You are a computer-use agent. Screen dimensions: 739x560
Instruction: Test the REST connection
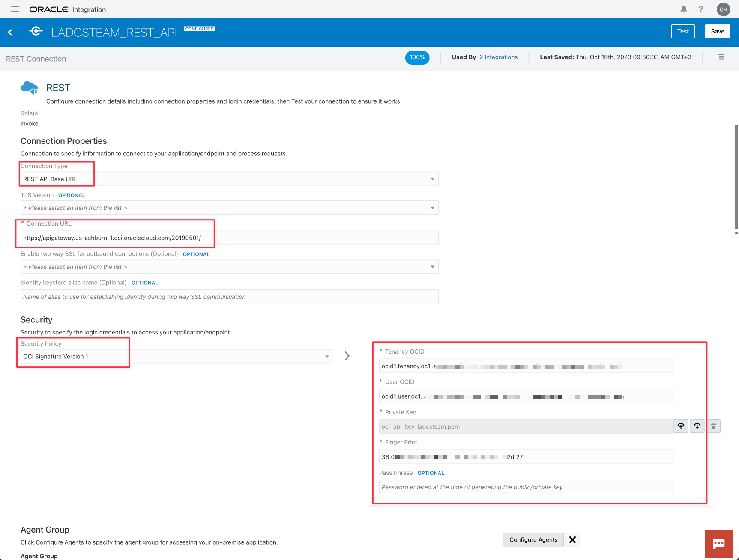(x=682, y=31)
